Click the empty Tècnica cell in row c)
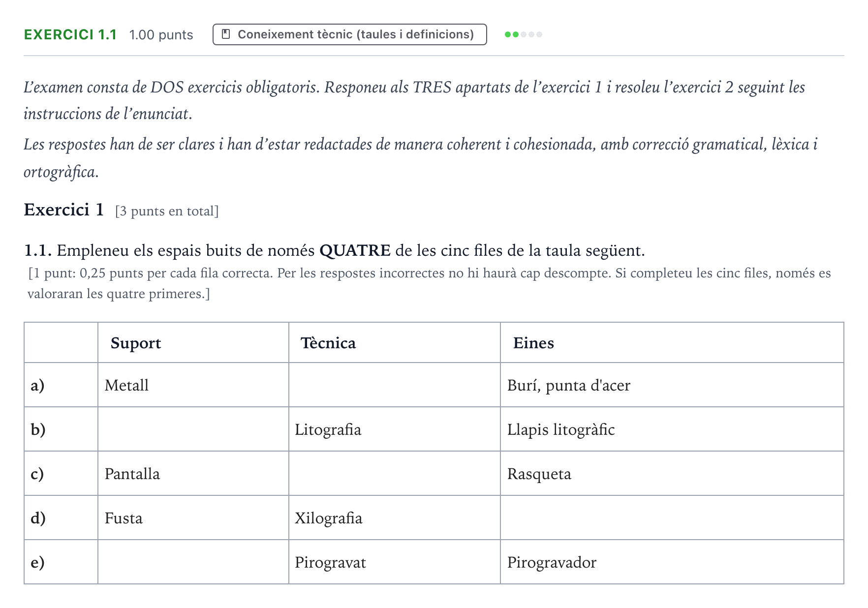 pos(395,473)
